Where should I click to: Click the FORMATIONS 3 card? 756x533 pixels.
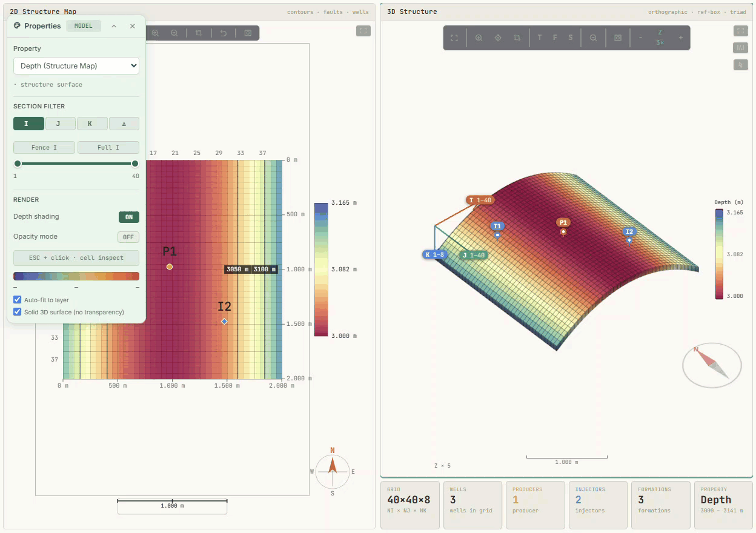point(661,505)
